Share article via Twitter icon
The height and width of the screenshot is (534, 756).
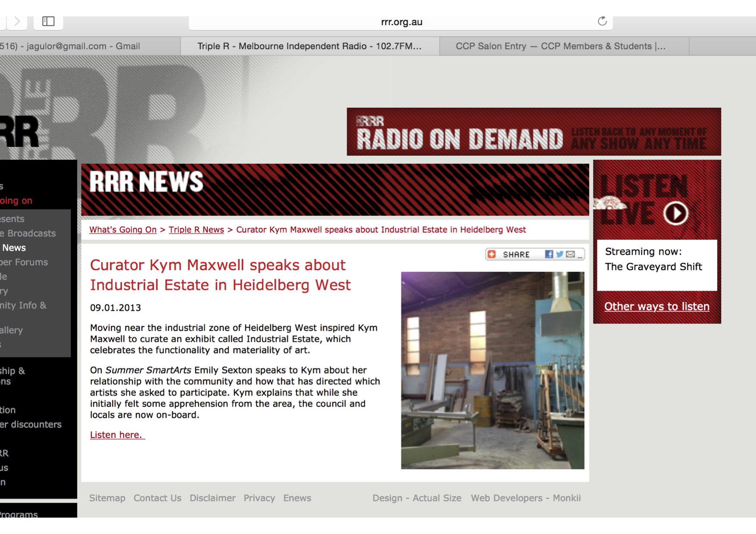click(x=559, y=254)
